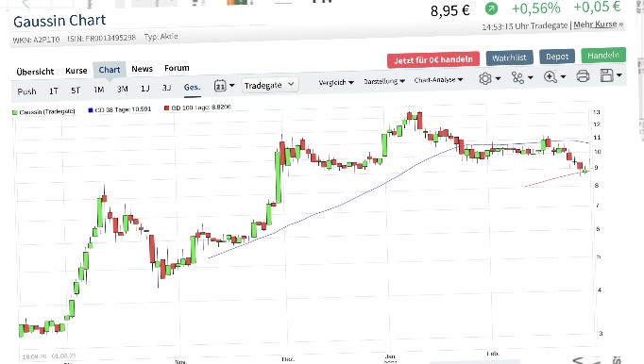
Task: Print the chart via printer icon
Action: (583, 76)
